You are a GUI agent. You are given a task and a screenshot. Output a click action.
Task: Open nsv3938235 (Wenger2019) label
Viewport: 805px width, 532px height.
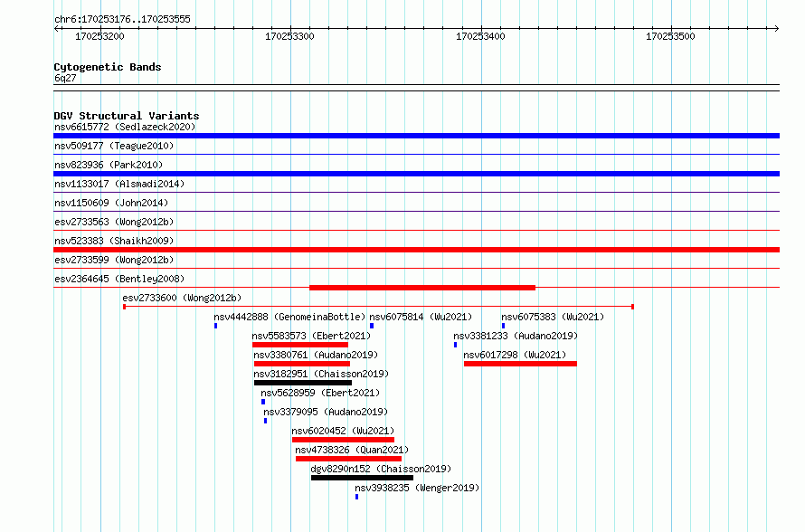coord(417,488)
